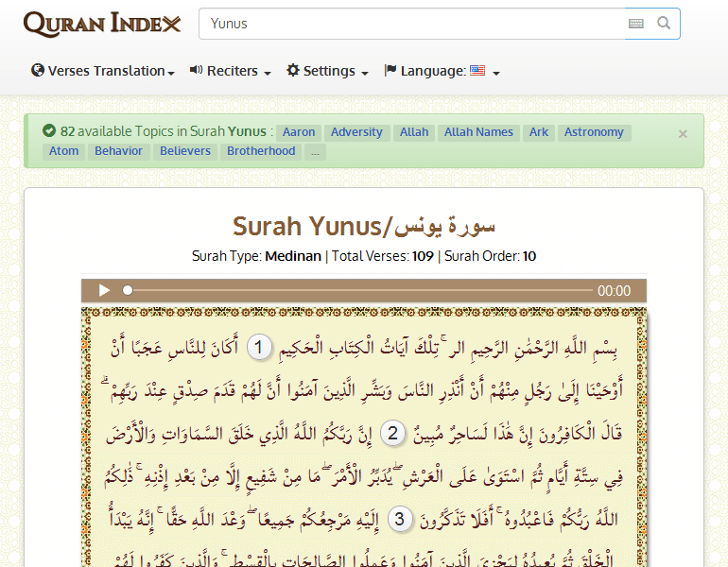Click the virtual keyboard icon in search box
Image resolution: width=728 pixels, height=567 pixels.
click(x=636, y=24)
